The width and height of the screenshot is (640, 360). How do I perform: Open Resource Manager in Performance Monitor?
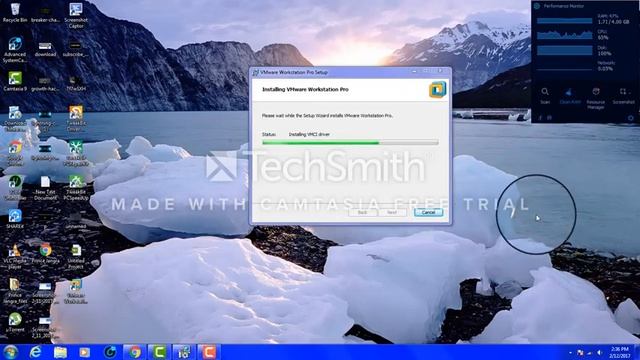click(x=596, y=98)
